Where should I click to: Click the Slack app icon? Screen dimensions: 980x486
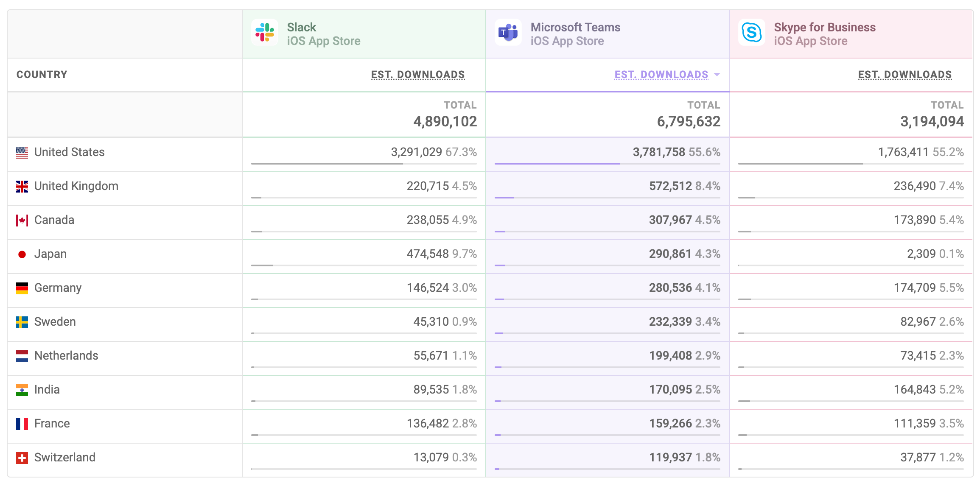click(265, 32)
